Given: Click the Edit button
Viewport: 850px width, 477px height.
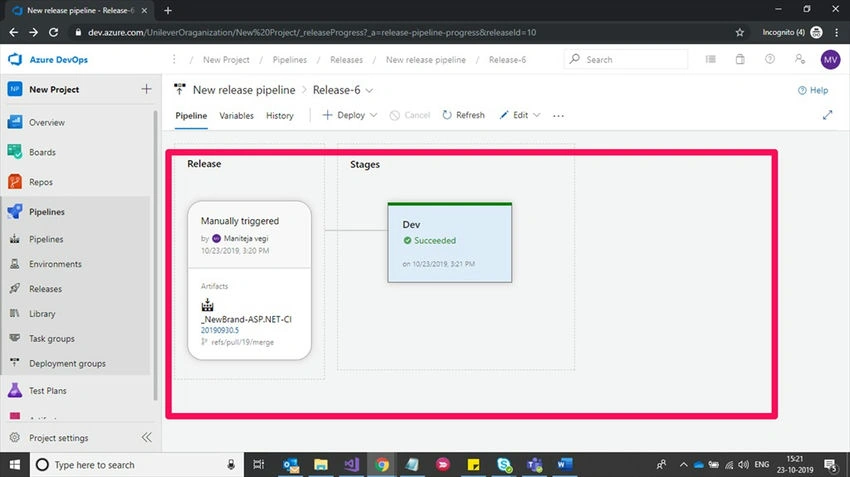Looking at the screenshot, I should coord(514,115).
